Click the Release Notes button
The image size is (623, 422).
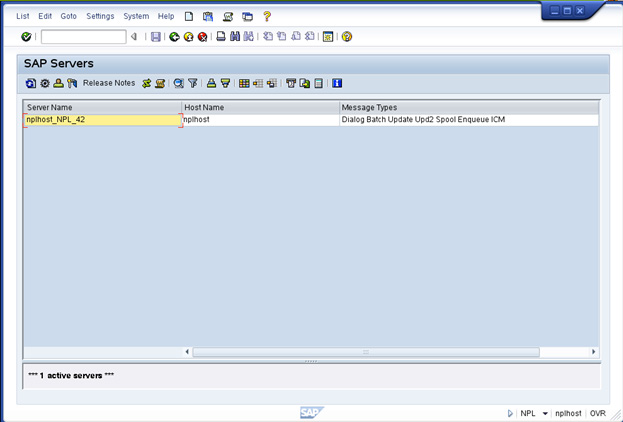pyautogui.click(x=108, y=84)
